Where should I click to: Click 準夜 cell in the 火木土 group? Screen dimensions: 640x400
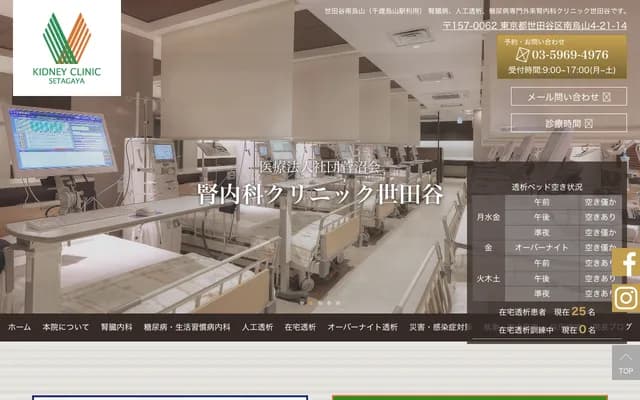(541, 294)
